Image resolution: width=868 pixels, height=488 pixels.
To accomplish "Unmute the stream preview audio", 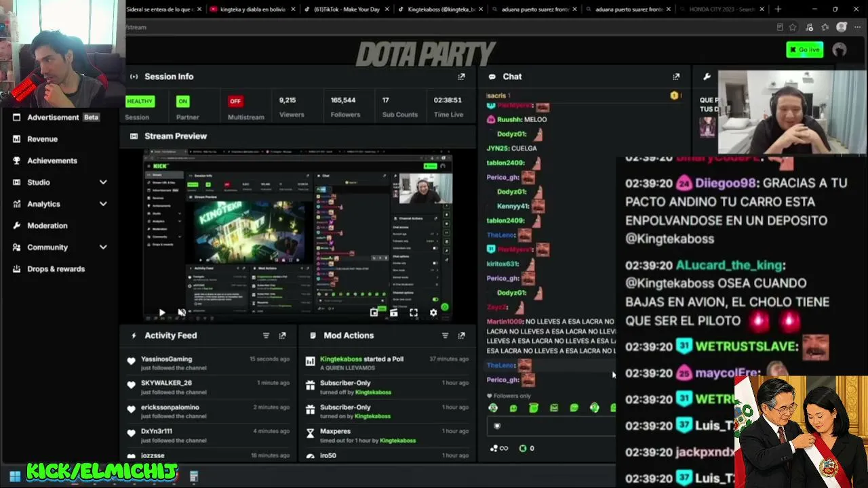I will [182, 312].
